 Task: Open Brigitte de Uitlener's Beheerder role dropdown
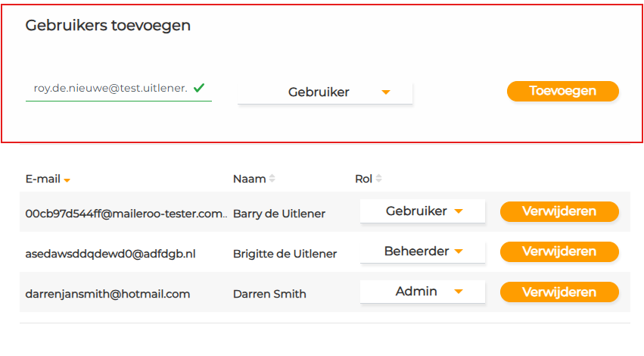[x=422, y=251]
